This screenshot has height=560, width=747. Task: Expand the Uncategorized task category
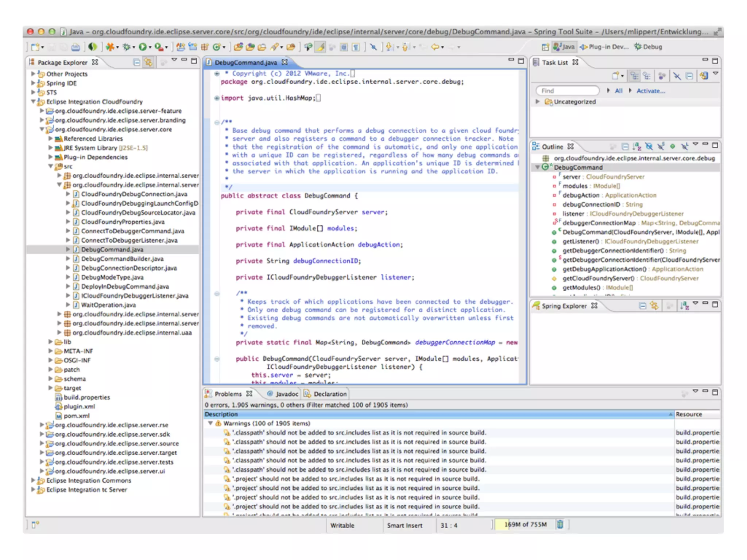(x=537, y=102)
